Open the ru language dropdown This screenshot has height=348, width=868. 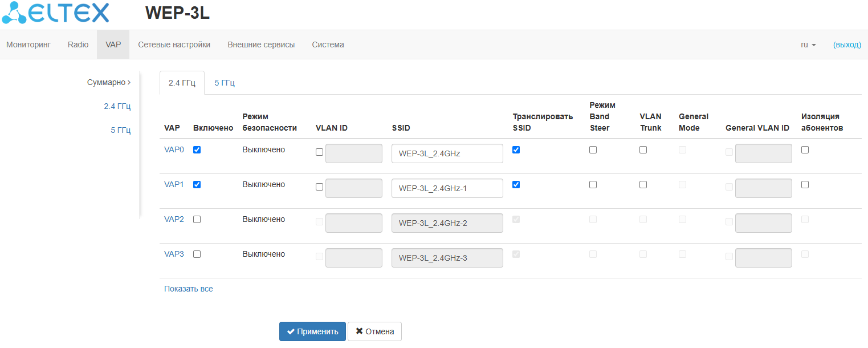click(808, 44)
